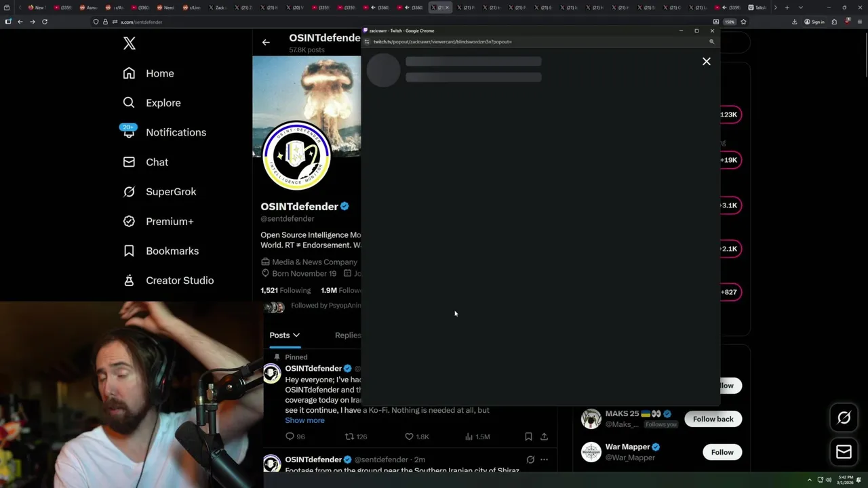868x488 pixels.
Task: Open the War Mapper profile avatar
Action: tap(591, 452)
